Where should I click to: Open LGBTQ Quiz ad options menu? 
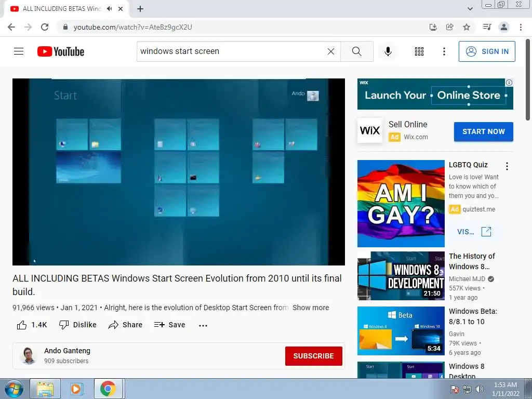[507, 166]
